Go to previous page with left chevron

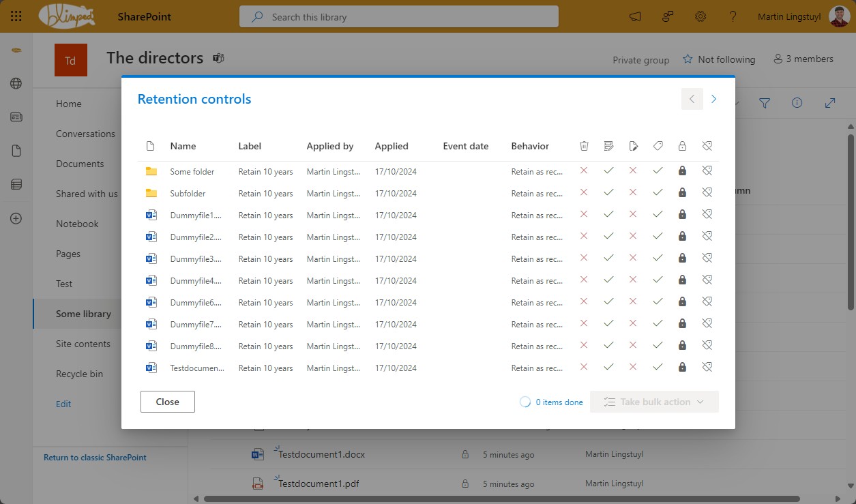pos(692,99)
